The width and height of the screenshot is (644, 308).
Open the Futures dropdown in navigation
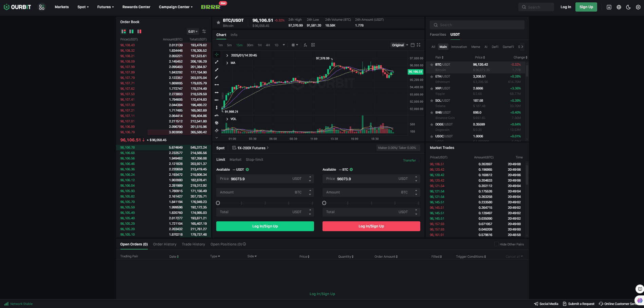coord(106,7)
